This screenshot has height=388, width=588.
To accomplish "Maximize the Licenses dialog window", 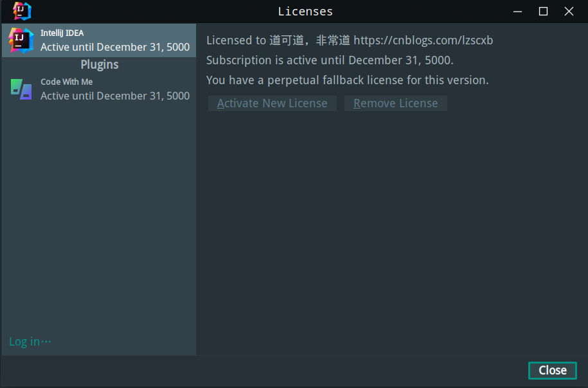I will pyautogui.click(x=543, y=11).
